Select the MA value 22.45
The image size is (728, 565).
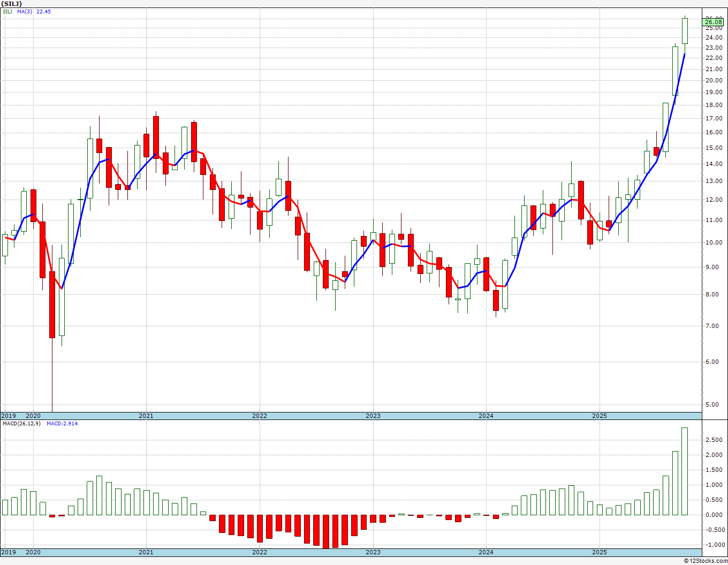(x=43, y=11)
